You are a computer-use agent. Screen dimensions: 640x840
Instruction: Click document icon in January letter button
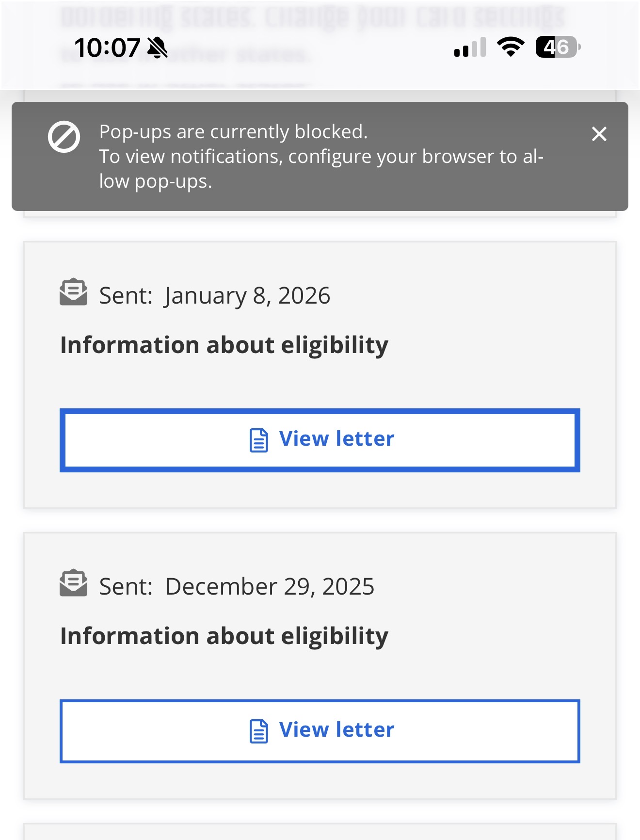click(259, 440)
